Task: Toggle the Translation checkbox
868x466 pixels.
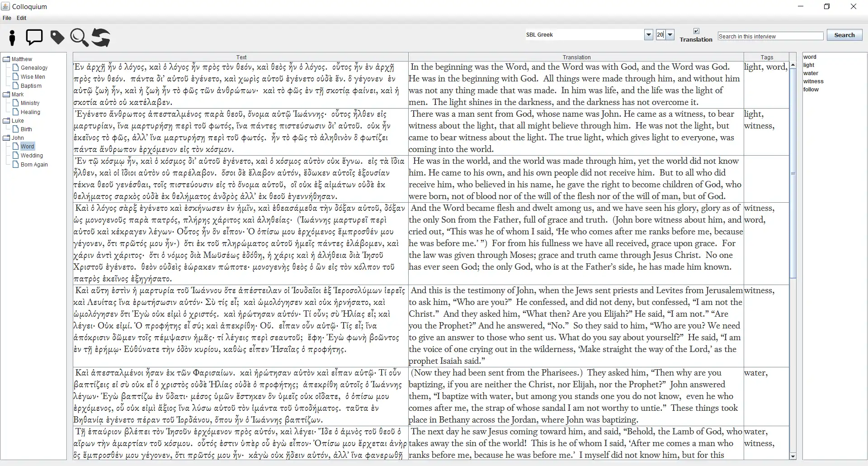Action: pos(696,31)
